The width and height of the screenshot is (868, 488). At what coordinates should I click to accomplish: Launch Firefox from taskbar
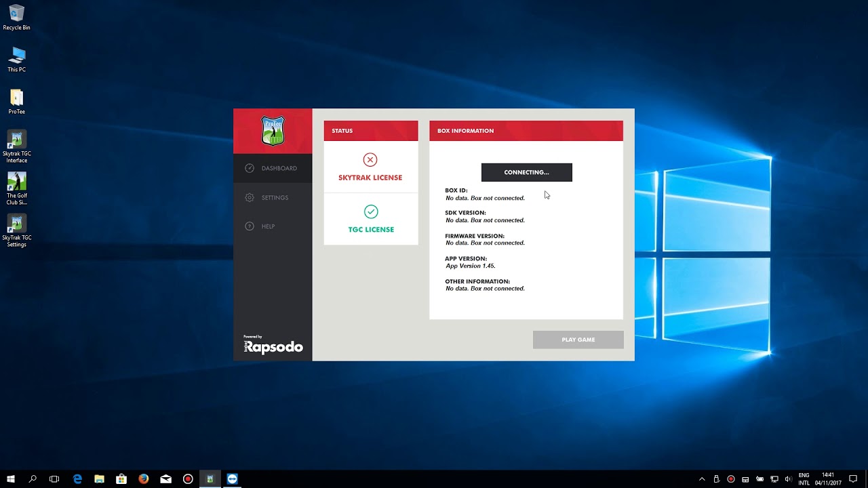[x=144, y=479]
